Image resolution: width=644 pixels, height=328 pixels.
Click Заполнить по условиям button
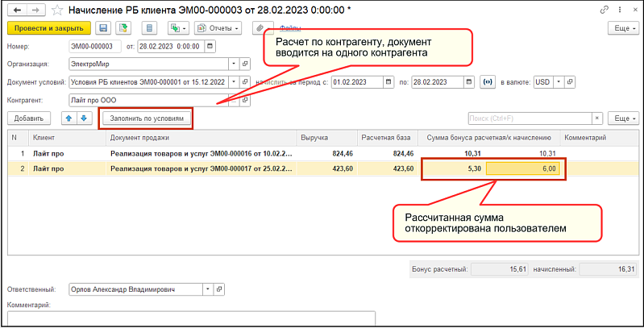[146, 118]
